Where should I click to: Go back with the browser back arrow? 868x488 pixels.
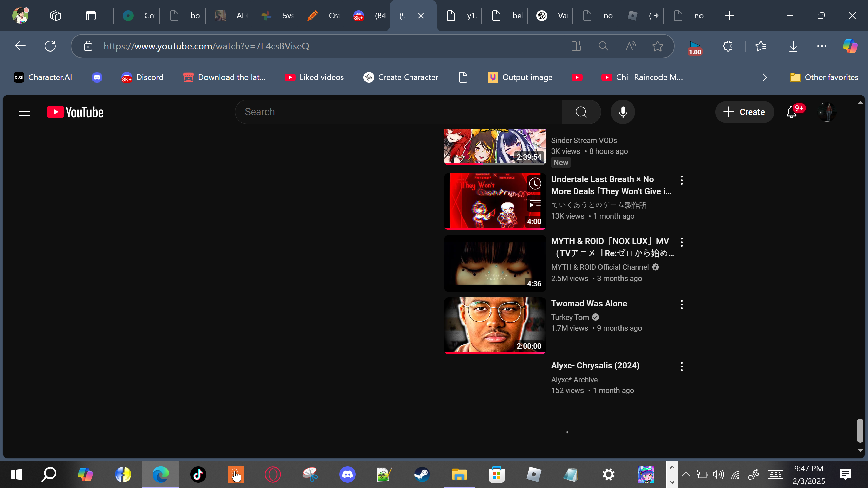20,46
